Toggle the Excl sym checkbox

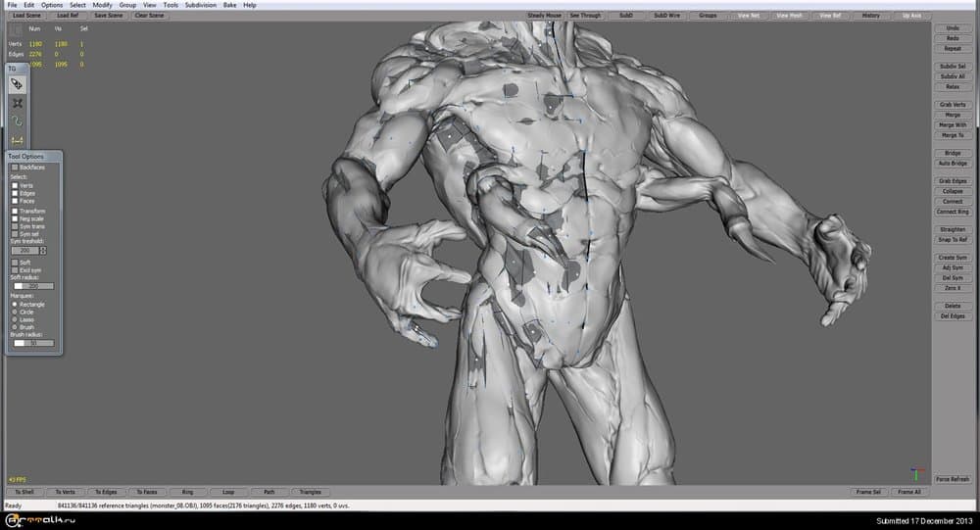point(15,270)
